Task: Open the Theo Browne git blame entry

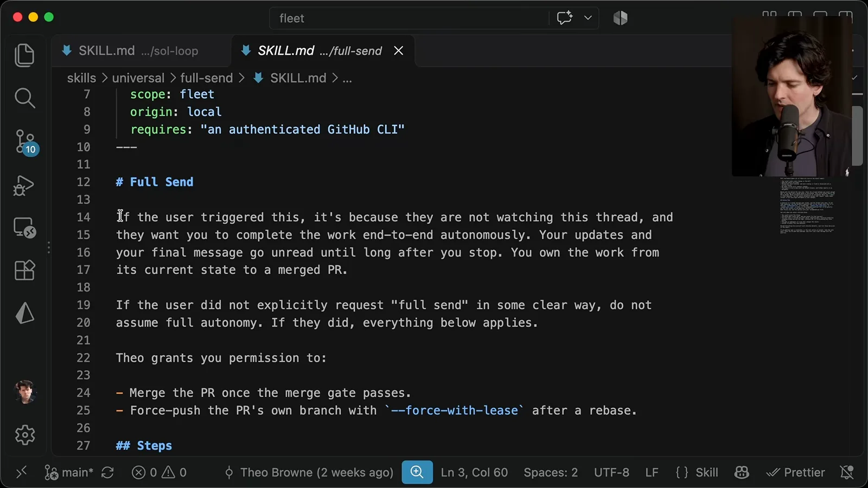Action: [x=309, y=472]
